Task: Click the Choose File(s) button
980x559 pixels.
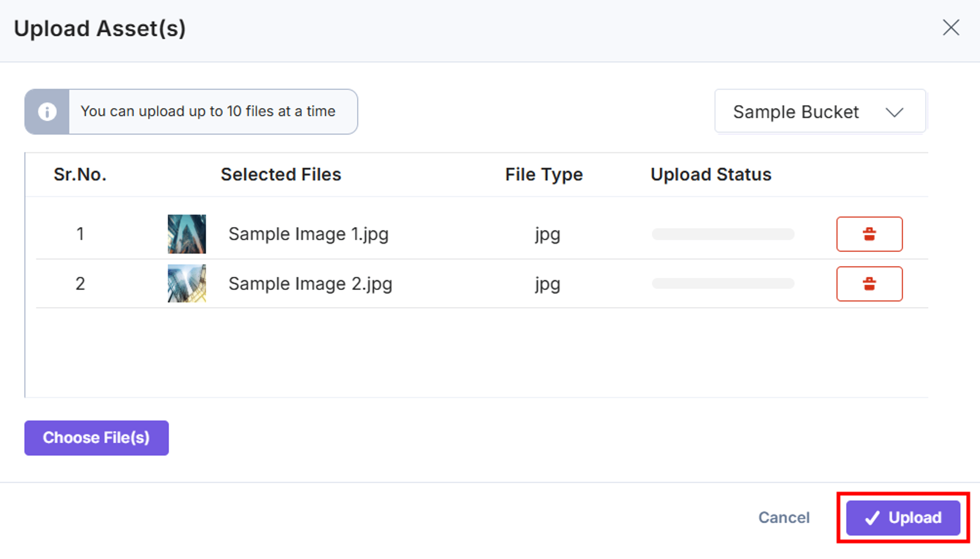Action: point(96,438)
